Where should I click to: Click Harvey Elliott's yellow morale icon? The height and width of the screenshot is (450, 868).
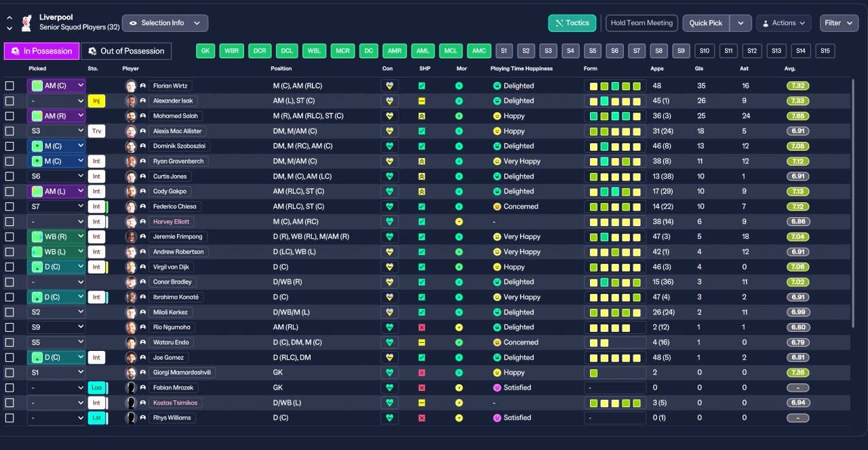[459, 222]
